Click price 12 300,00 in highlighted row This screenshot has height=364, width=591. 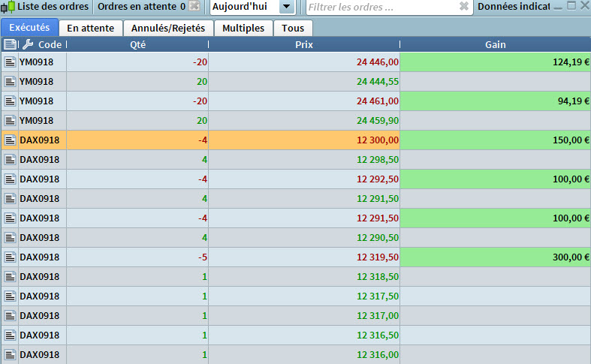tap(377, 140)
